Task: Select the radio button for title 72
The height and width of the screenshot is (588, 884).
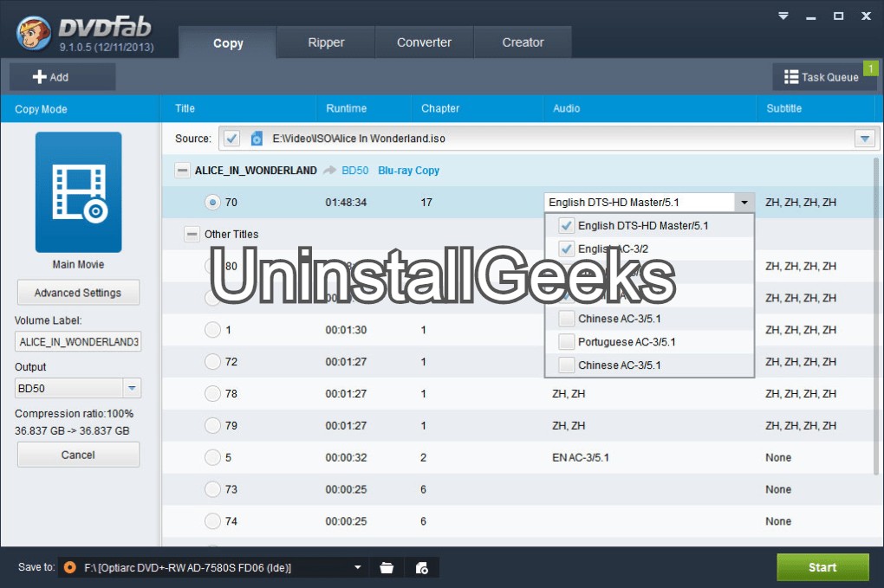Action: 212,362
